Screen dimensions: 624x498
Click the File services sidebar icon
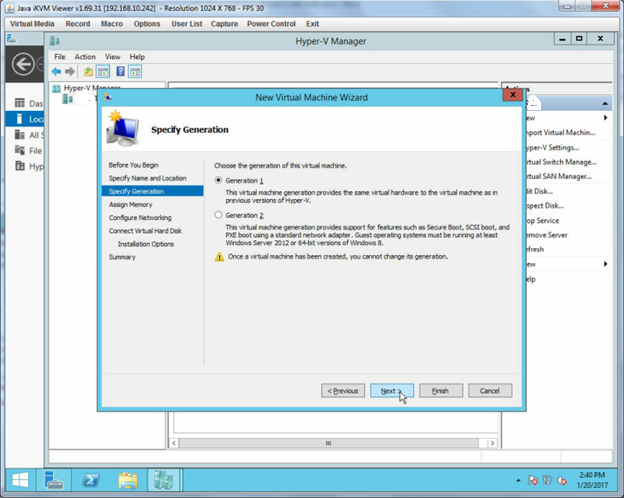point(20,150)
